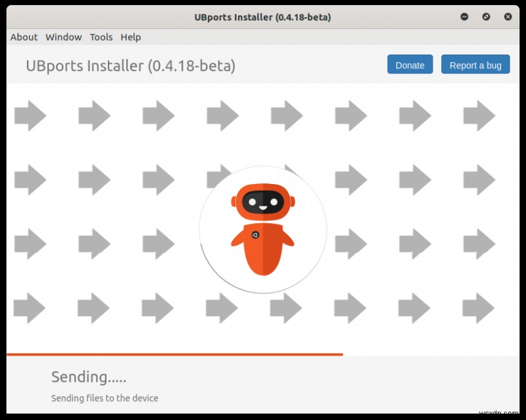Close the UBports Installer window
This screenshot has height=420, width=526.
[508, 16]
